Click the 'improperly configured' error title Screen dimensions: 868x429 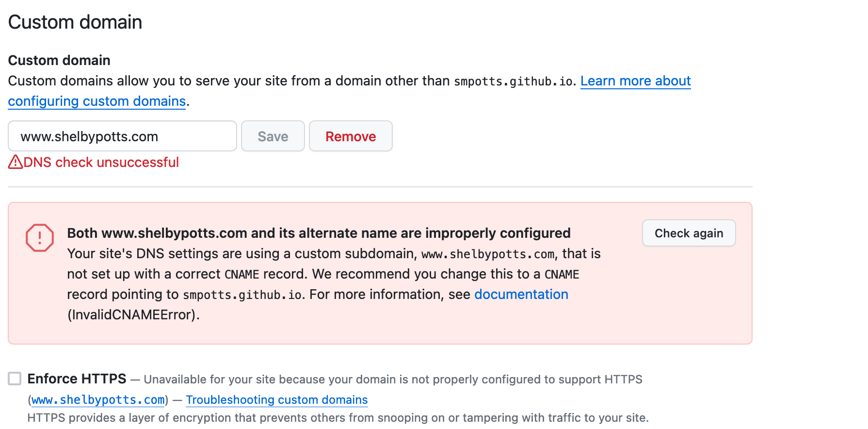[x=319, y=233]
